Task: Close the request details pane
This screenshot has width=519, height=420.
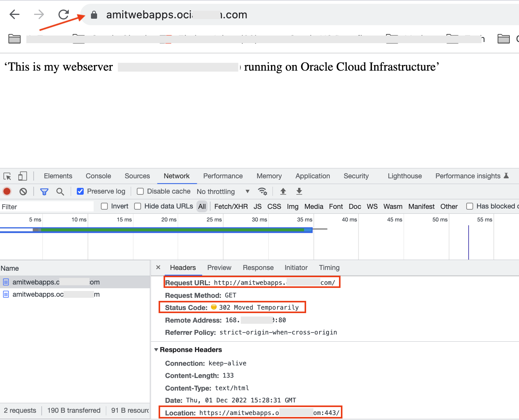Action: [158, 267]
